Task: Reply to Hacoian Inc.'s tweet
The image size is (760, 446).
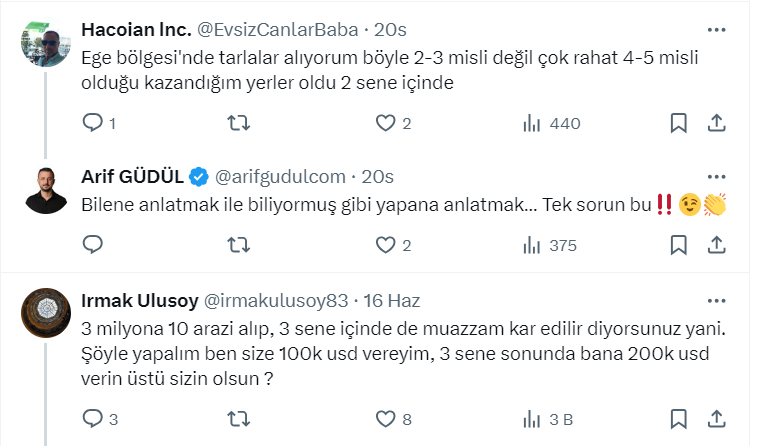Action: point(93,123)
